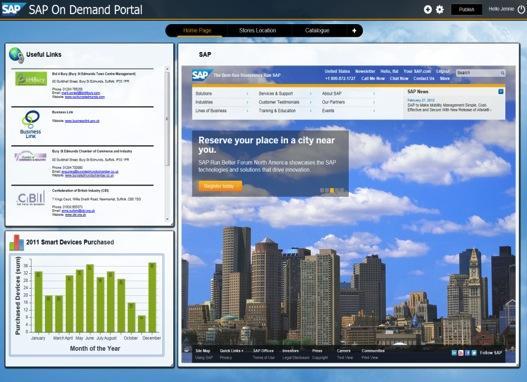Open portal settings gear icon
This screenshot has width=527, height=382.
(440, 9)
